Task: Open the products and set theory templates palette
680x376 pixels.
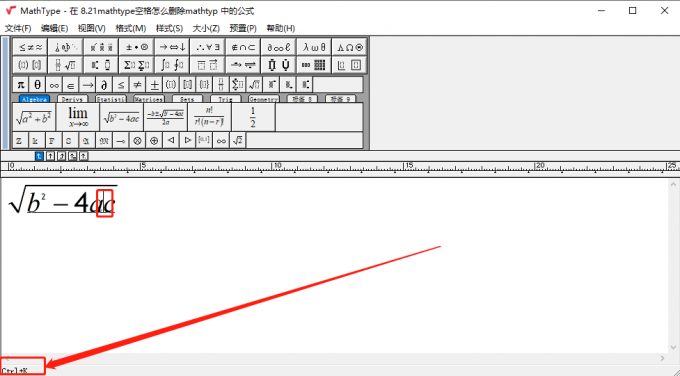Action: [x=278, y=65]
